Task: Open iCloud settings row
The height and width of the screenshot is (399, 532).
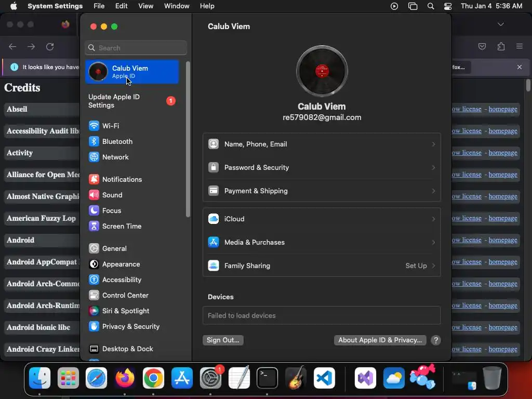Action: coord(322,219)
